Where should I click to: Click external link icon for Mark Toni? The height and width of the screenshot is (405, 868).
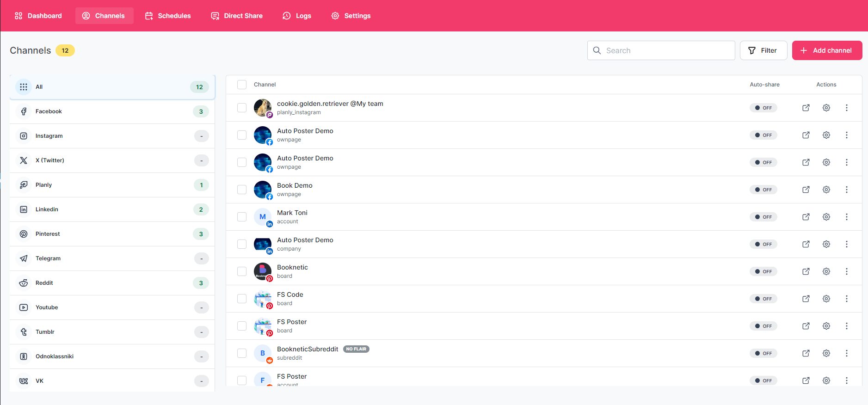click(806, 217)
